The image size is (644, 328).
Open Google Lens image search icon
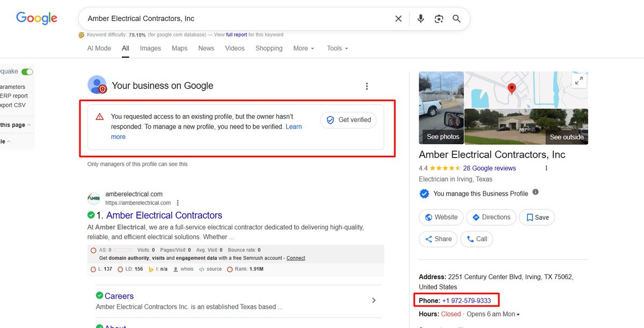(x=439, y=19)
